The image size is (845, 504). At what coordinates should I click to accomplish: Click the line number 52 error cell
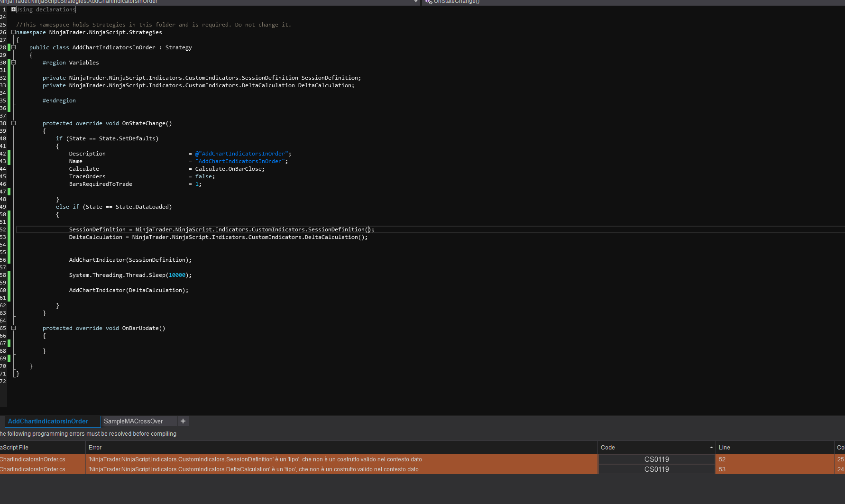[x=774, y=459]
